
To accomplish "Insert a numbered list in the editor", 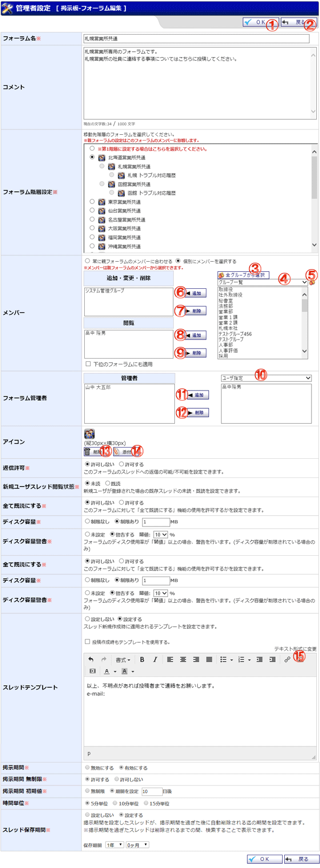I will tap(241, 660).
